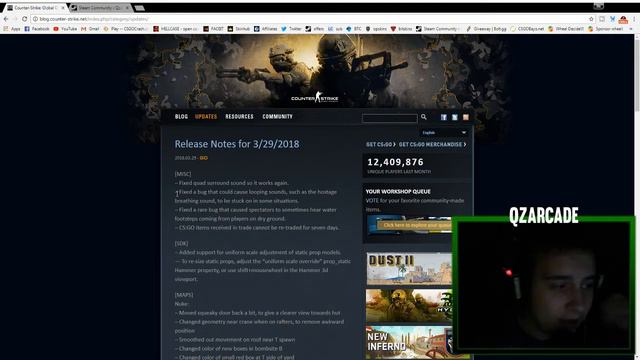This screenshot has width=640, height=360.
Task: Open the RSS feed icon in navbar
Action: [x=466, y=117]
